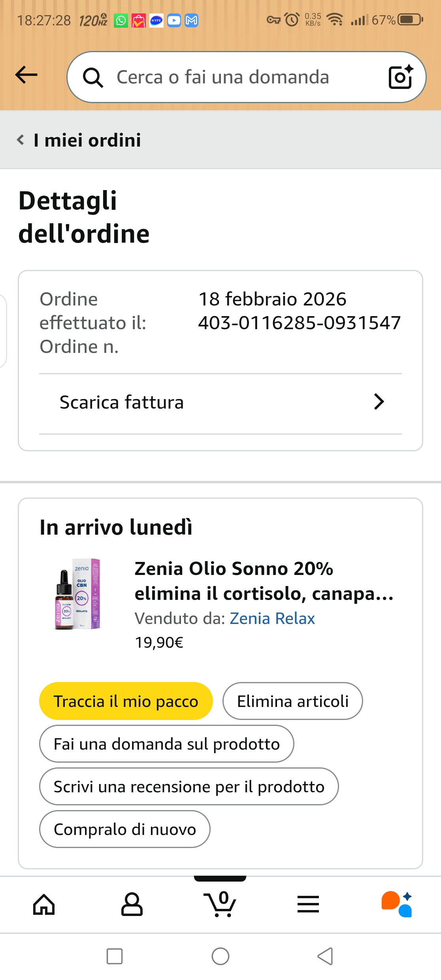
Task: Tap the magnifying glass search icon
Action: (x=93, y=77)
